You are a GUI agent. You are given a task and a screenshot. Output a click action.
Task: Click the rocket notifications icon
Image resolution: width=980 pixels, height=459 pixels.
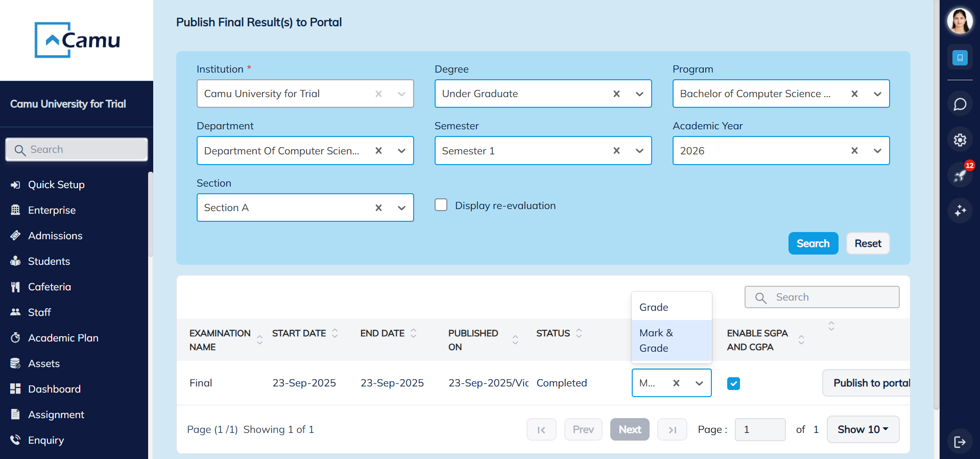point(960,175)
